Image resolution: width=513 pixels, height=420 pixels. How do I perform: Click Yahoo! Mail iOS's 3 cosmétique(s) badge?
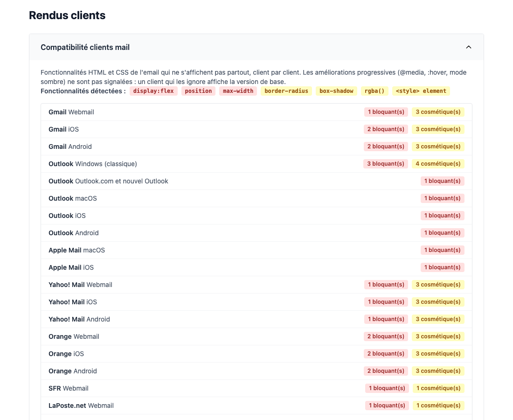tap(438, 302)
